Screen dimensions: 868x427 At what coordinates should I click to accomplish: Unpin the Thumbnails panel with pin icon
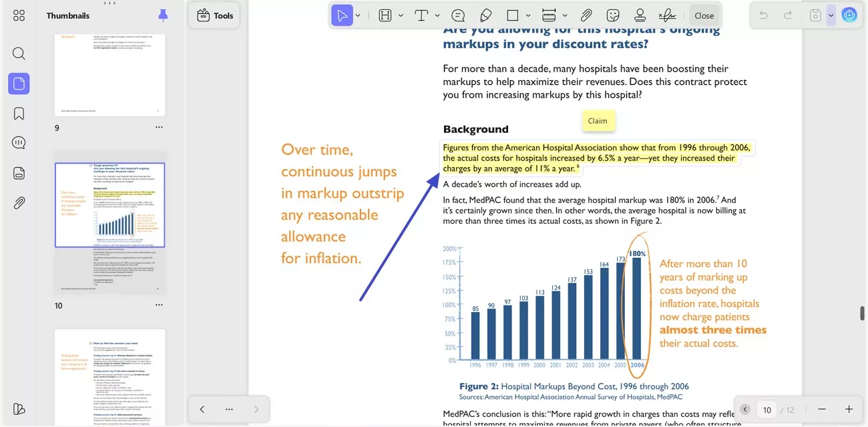tap(163, 15)
